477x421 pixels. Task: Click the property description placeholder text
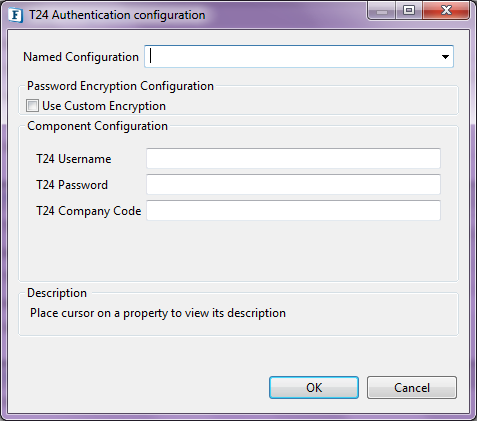[x=158, y=313]
